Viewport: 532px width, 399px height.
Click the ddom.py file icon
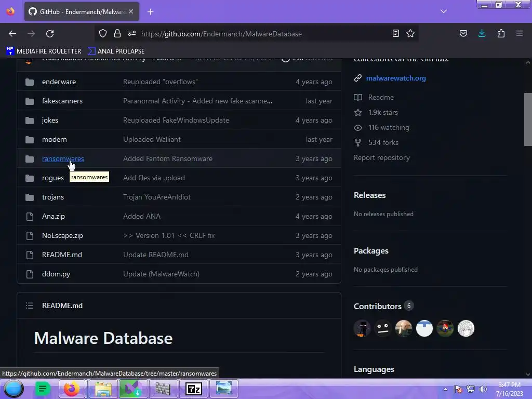[x=30, y=274]
